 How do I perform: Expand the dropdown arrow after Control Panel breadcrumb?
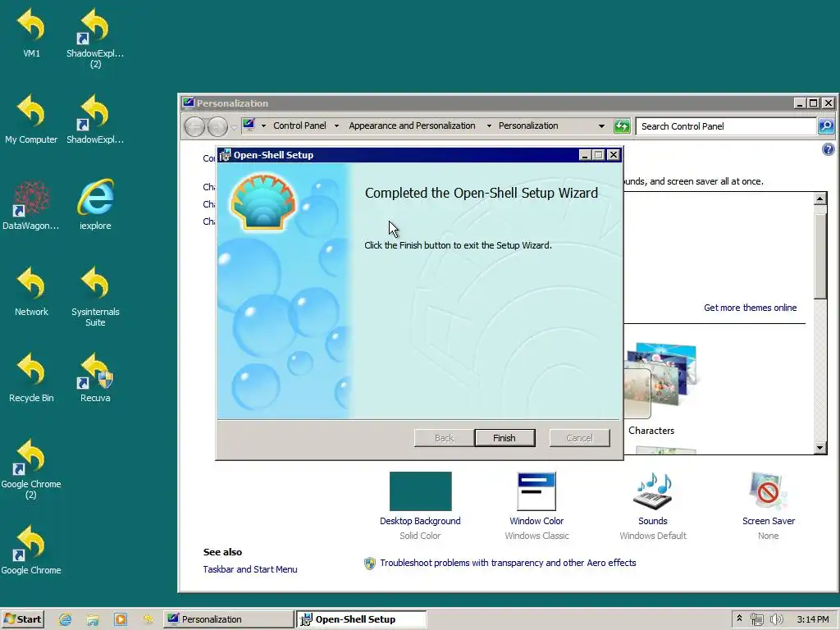pos(336,126)
